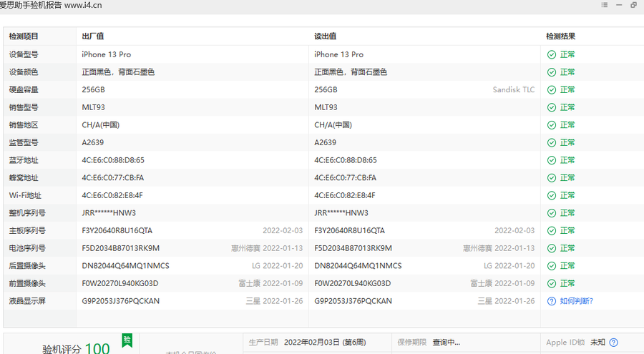The height and width of the screenshot is (354, 644).
Task: Minimize the 爱思助手验机报告 window
Action: 618,5
